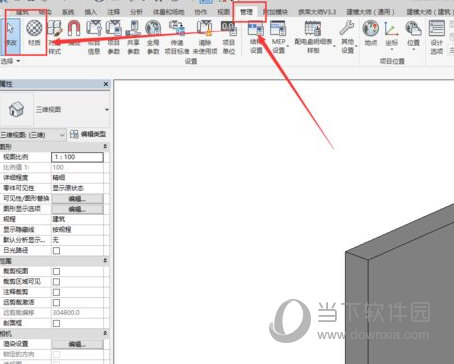454x364 pixels.
Task: Click 传递项目标准 (Transfer Project Standards)
Action: (x=177, y=37)
